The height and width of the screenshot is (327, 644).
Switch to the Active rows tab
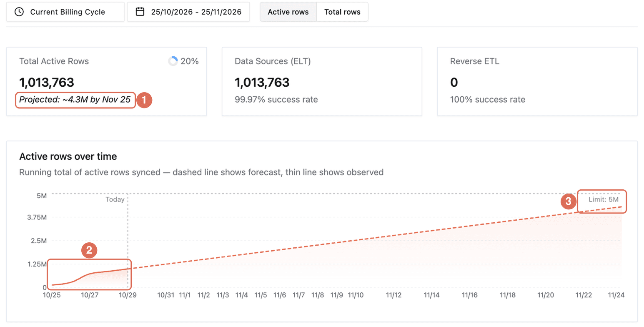[x=288, y=12]
